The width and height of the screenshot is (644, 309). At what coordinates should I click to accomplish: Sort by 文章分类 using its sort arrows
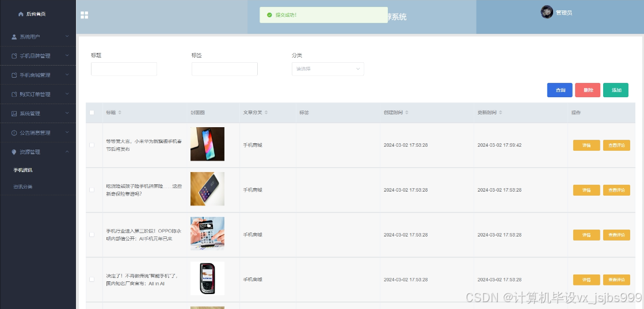coord(266,113)
